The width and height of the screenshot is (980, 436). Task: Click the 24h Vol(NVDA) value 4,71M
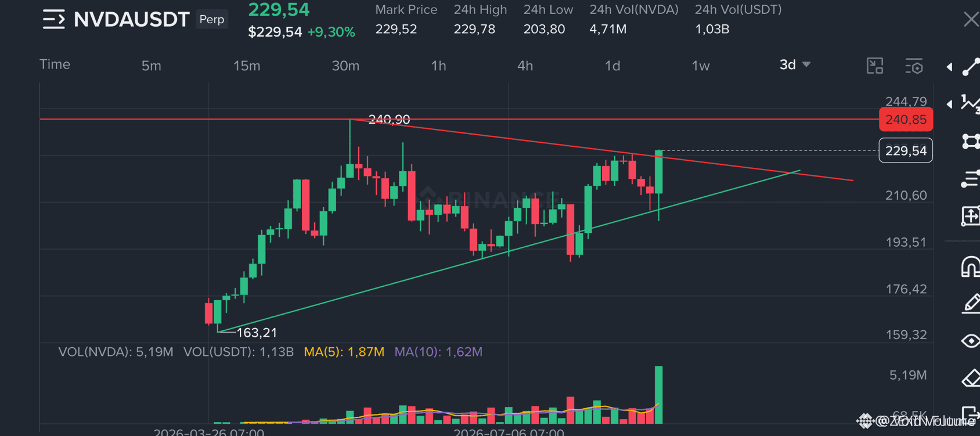pyautogui.click(x=608, y=29)
